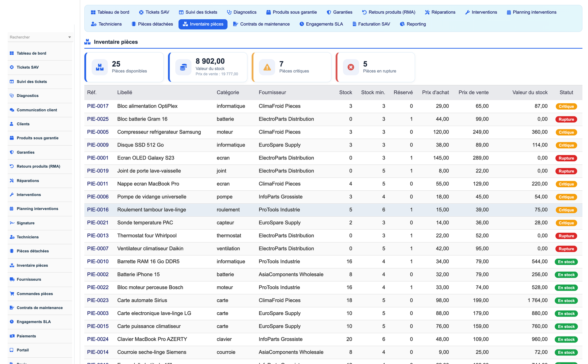Open Contrats de maintenance in the sidebar
The image size is (588, 364).
(x=40, y=308)
